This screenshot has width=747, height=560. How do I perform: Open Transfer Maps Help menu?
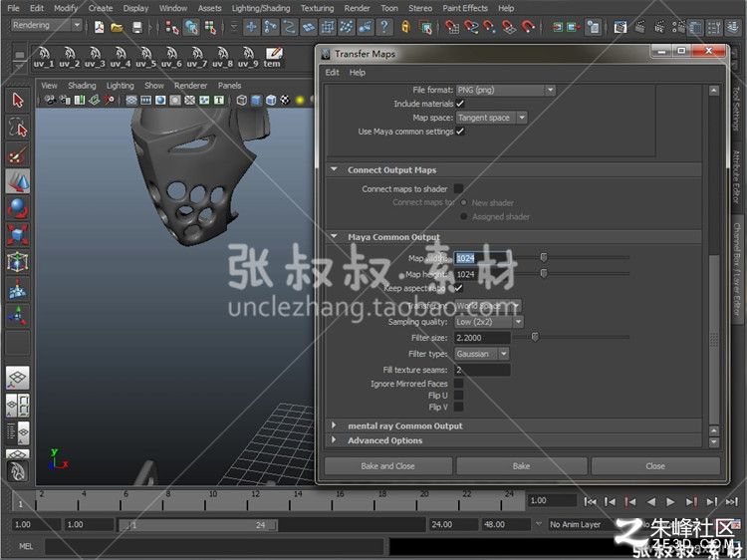click(x=358, y=73)
